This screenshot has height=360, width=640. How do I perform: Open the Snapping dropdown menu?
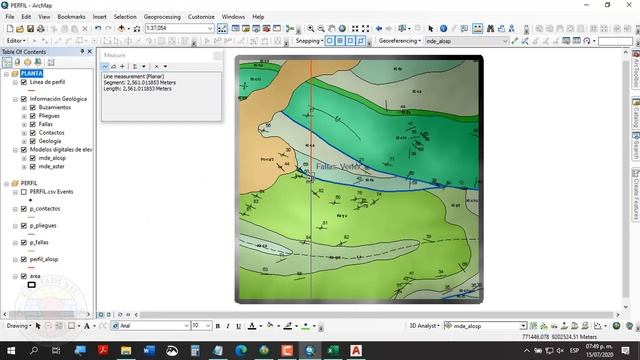click(309, 41)
